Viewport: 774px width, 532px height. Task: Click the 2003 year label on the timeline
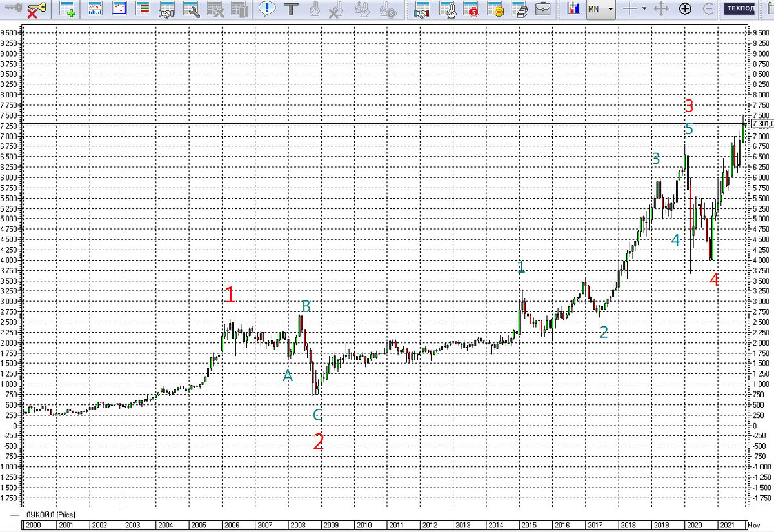tap(132, 526)
